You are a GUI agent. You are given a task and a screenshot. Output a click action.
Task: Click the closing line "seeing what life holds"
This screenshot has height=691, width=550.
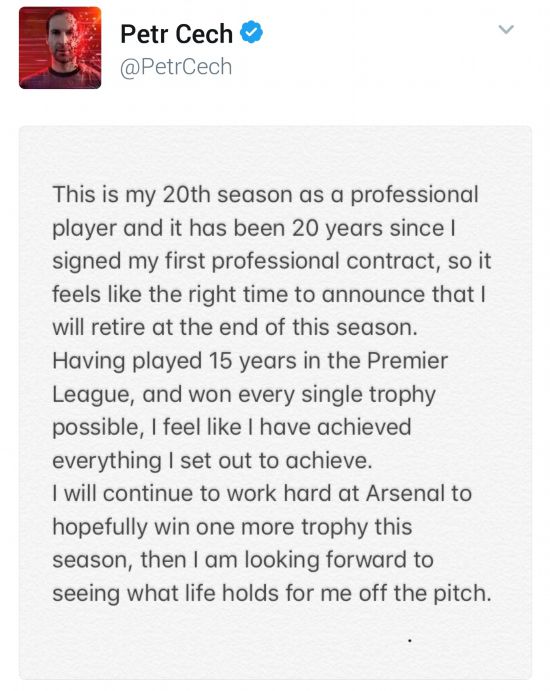pyautogui.click(x=272, y=594)
